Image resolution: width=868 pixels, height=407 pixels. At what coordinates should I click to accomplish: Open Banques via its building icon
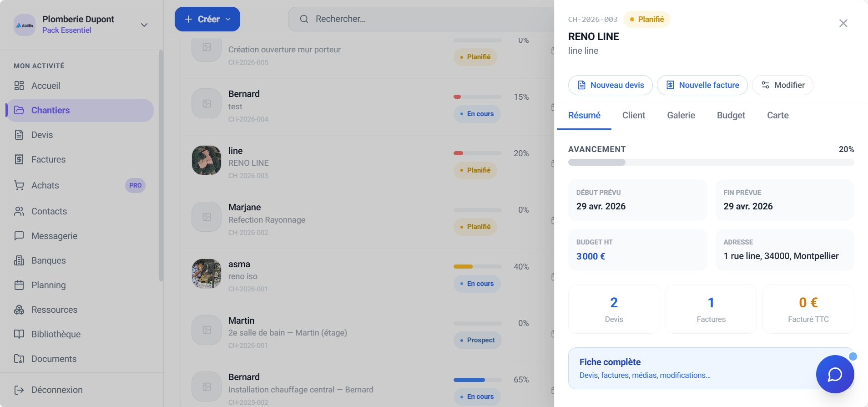(19, 260)
